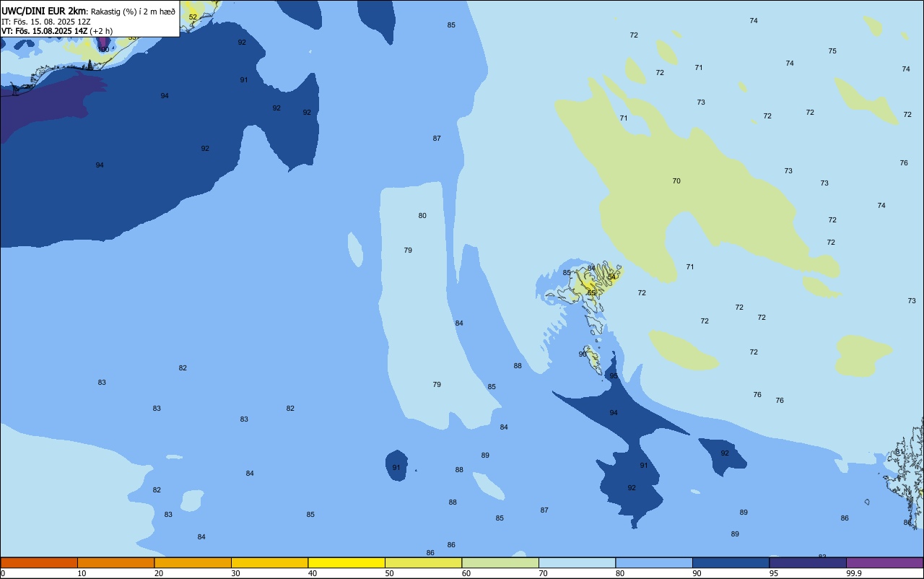
Task: Click the 'VT: Fös. 15.08.2025 14Z (+2 h)' line
Action: tap(56, 31)
